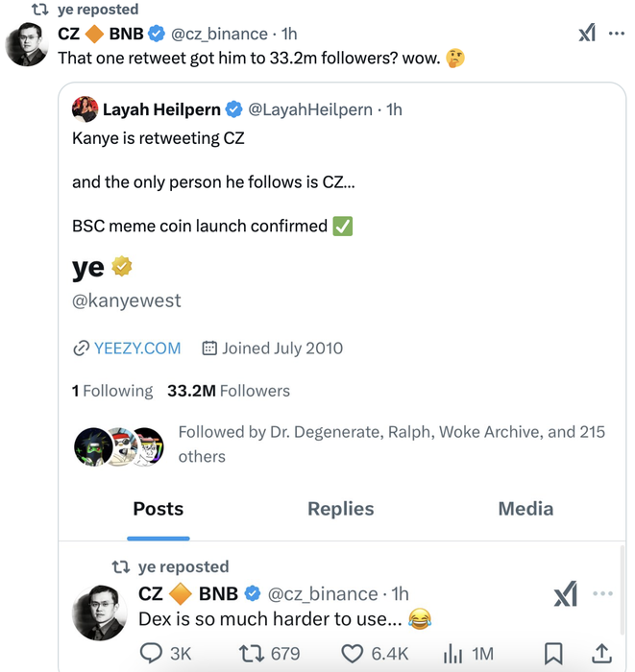This screenshot has width=635, height=672.
Task: Click the 33.2M Followers count
Action: point(228,391)
